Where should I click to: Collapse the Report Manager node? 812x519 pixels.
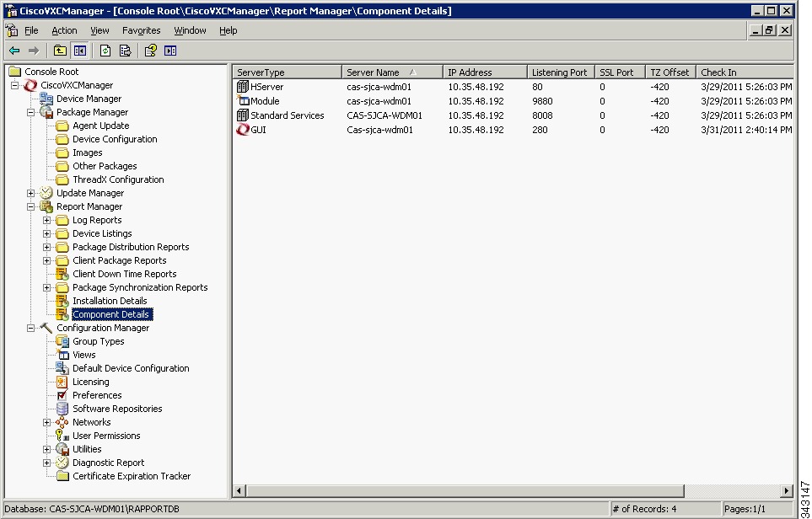pyautogui.click(x=31, y=206)
